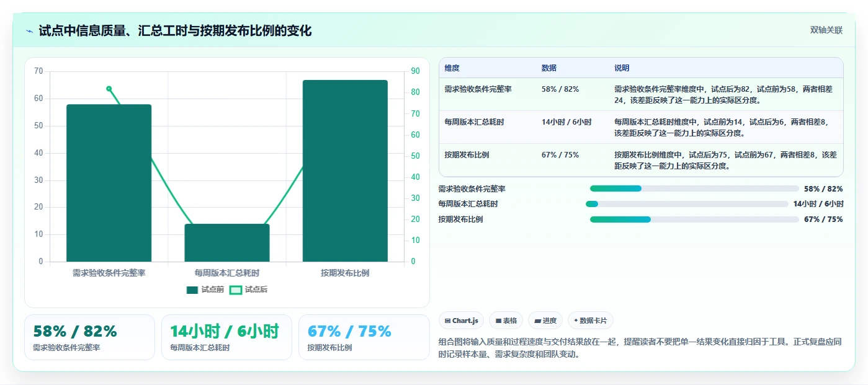Click progress label 需求验收条件完整率
The image size is (868, 385).
472,189
